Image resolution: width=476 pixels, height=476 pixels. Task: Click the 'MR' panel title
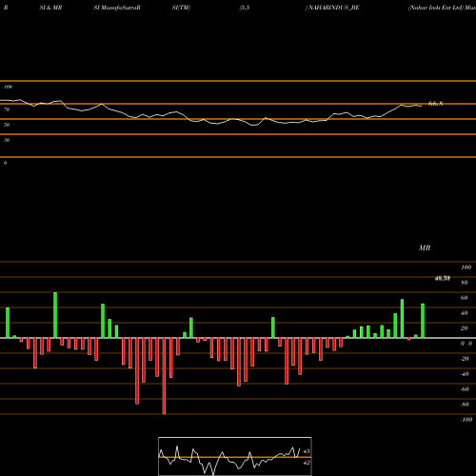(x=425, y=248)
